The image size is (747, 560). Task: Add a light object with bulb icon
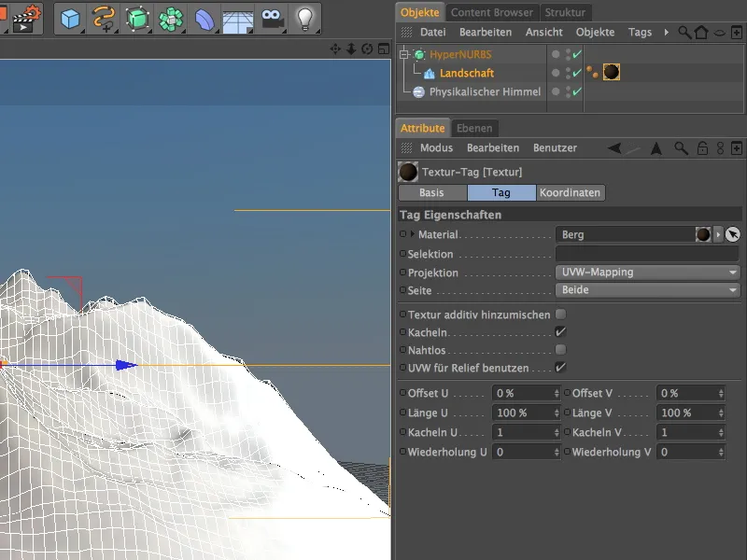click(304, 19)
